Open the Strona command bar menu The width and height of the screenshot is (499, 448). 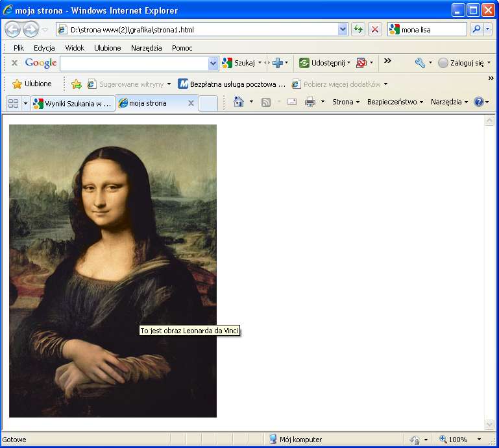(346, 102)
